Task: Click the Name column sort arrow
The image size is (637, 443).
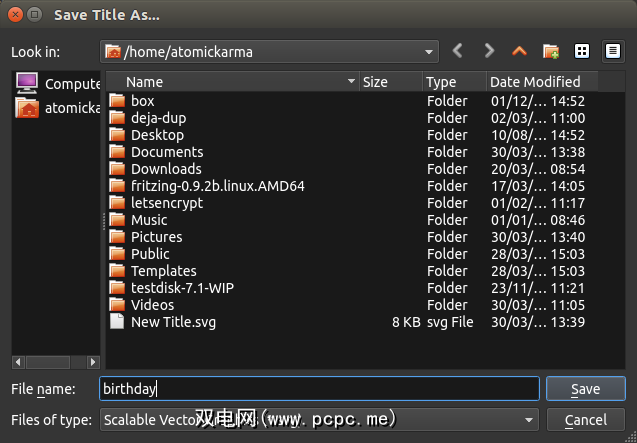Action: [351, 82]
